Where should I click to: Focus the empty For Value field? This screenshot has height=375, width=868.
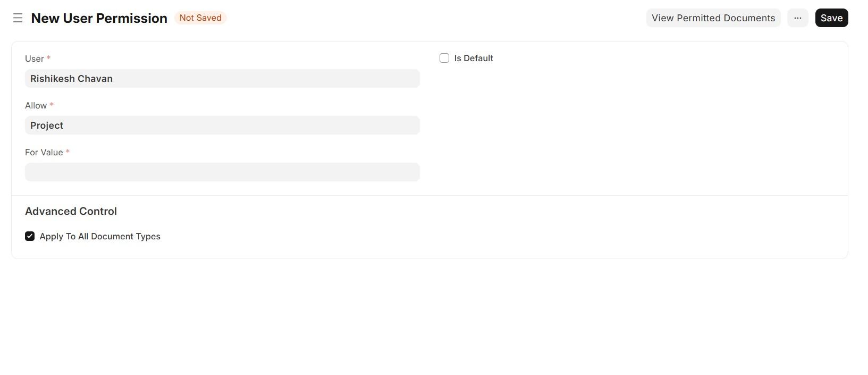[222, 172]
